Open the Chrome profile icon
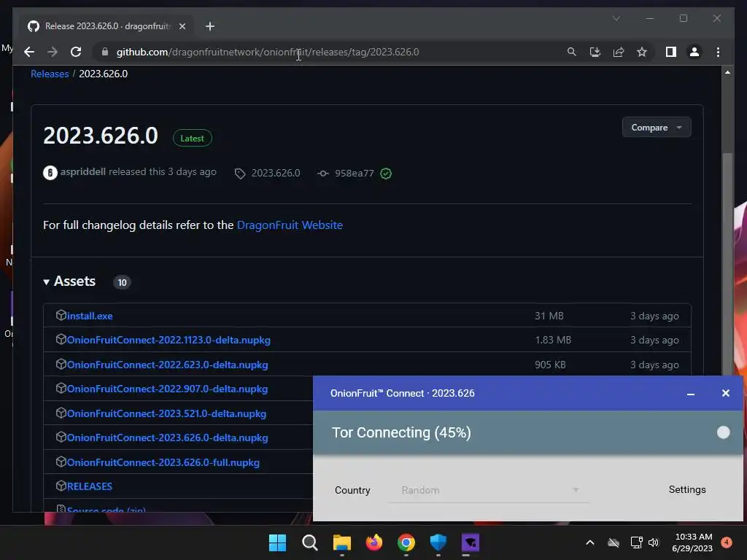This screenshot has width=747, height=560. [694, 52]
